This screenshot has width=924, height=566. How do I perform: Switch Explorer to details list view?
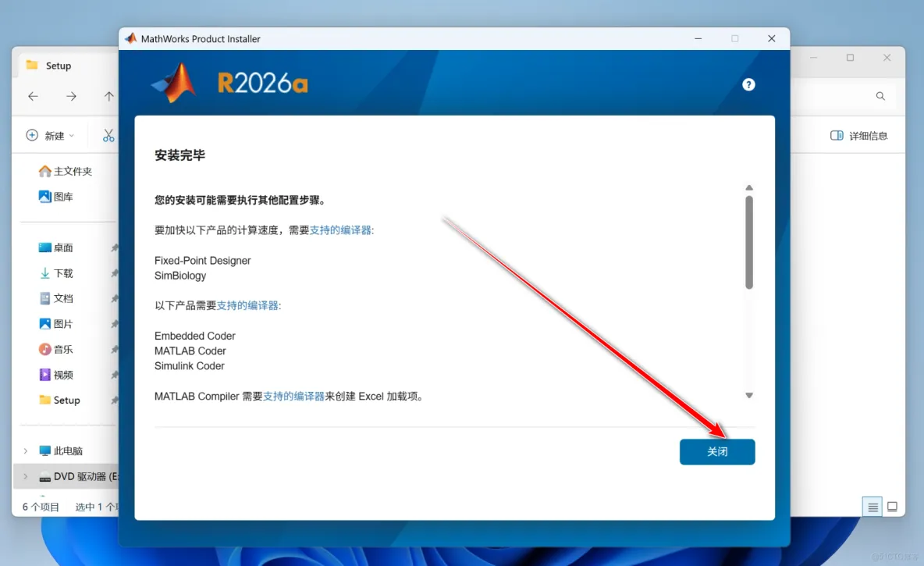[872, 507]
